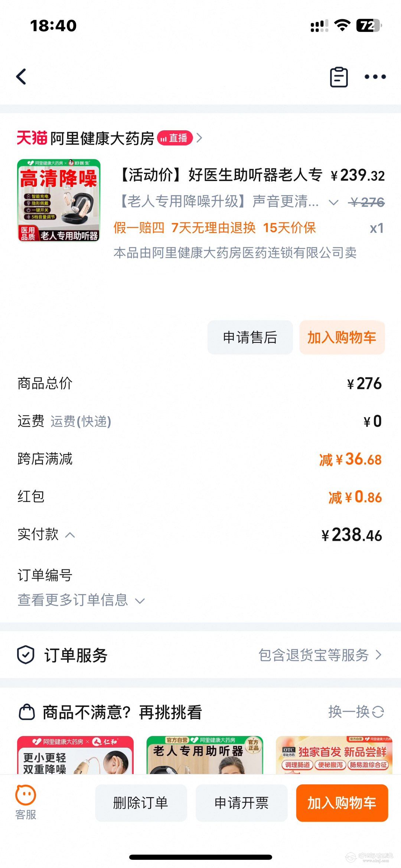The height and width of the screenshot is (868, 401).
Task: Expand 查看更多订单信息
Action: 81,600
